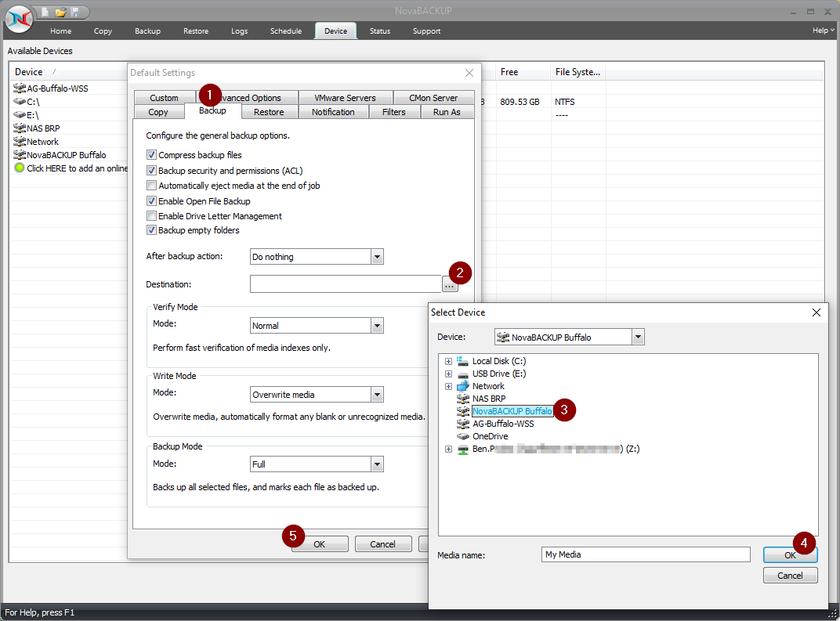The image size is (840, 621).
Task: Select the E:\ drive icon in device list
Action: coord(20,114)
